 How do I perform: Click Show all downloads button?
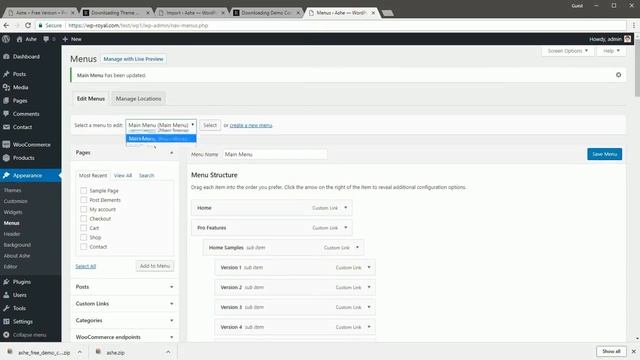click(611, 351)
